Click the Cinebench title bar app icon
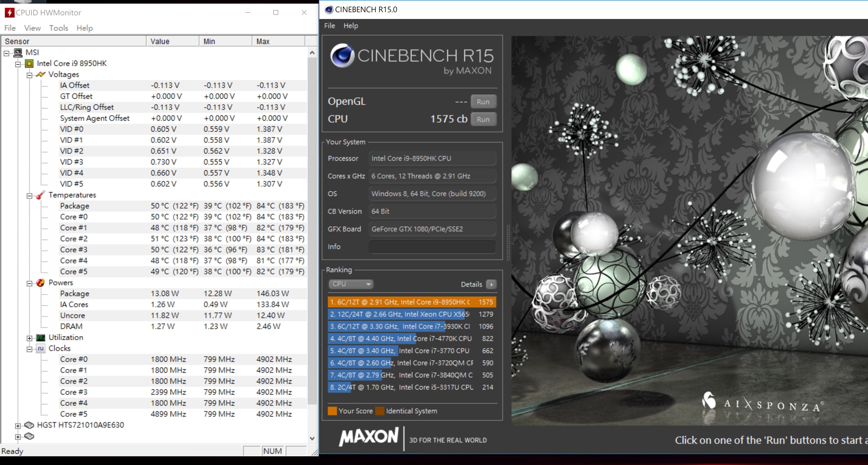The height and width of the screenshot is (465, 868). (329, 9)
